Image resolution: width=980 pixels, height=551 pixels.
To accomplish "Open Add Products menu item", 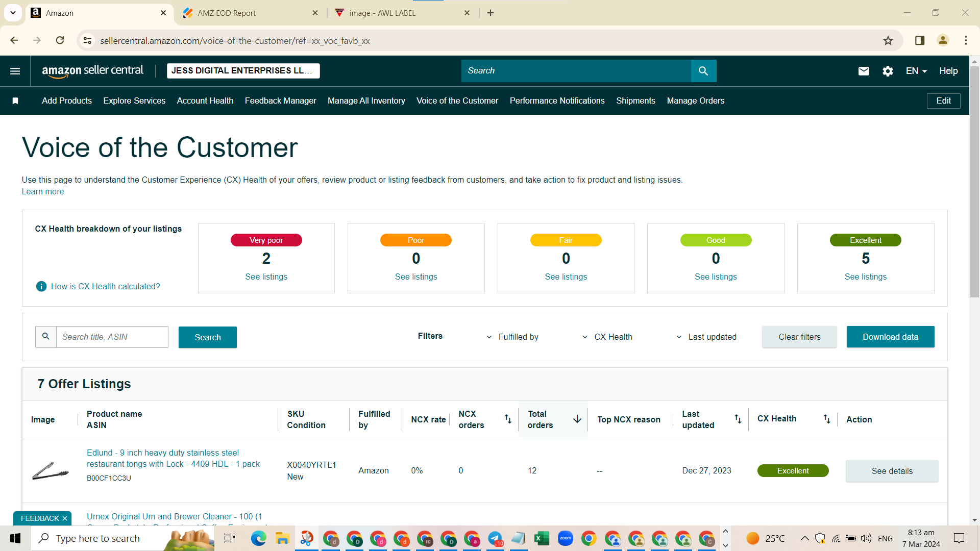I will pos(67,101).
